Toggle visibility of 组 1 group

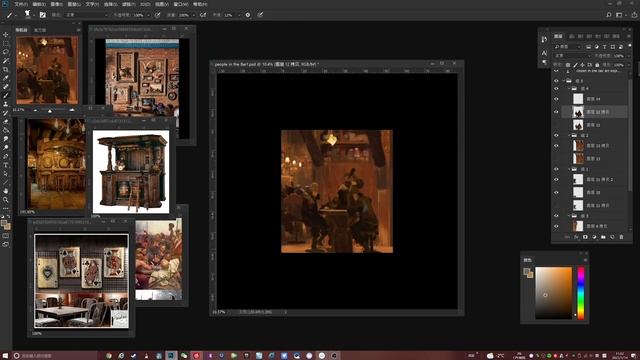(x=556, y=169)
